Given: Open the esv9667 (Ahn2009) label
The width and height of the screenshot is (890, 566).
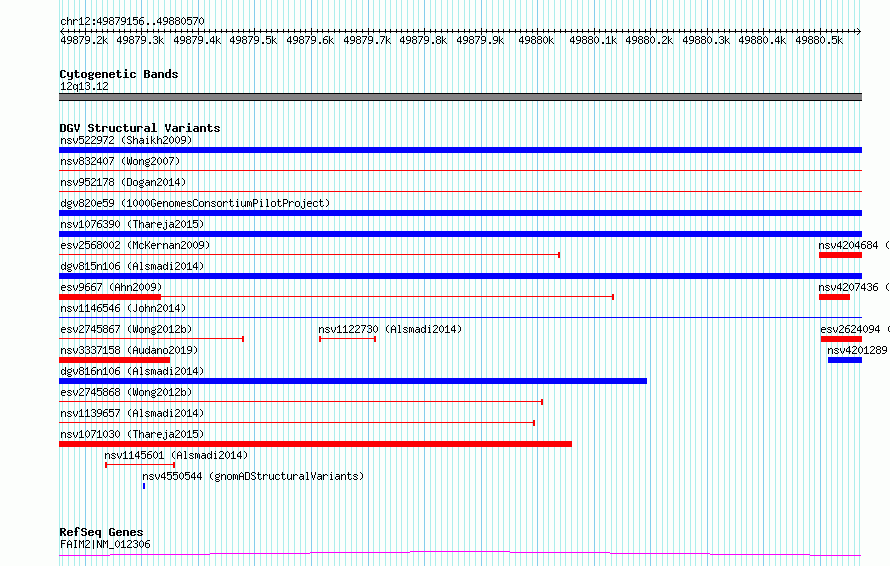Looking at the screenshot, I should click(x=111, y=287).
